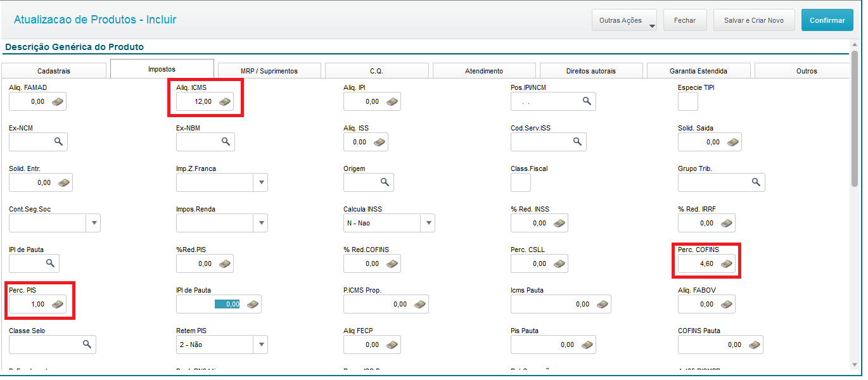Click calculator icon beside Perc. COFINS
The height and width of the screenshot is (380, 868).
click(726, 263)
